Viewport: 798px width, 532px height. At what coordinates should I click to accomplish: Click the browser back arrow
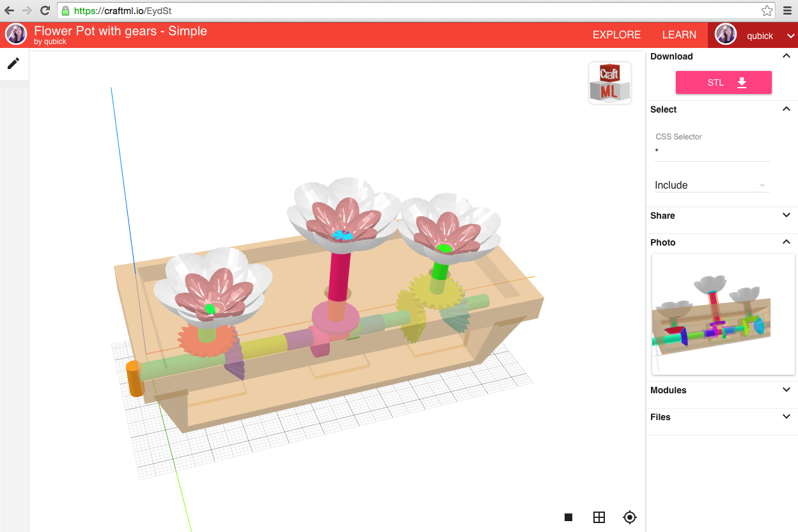click(9, 10)
